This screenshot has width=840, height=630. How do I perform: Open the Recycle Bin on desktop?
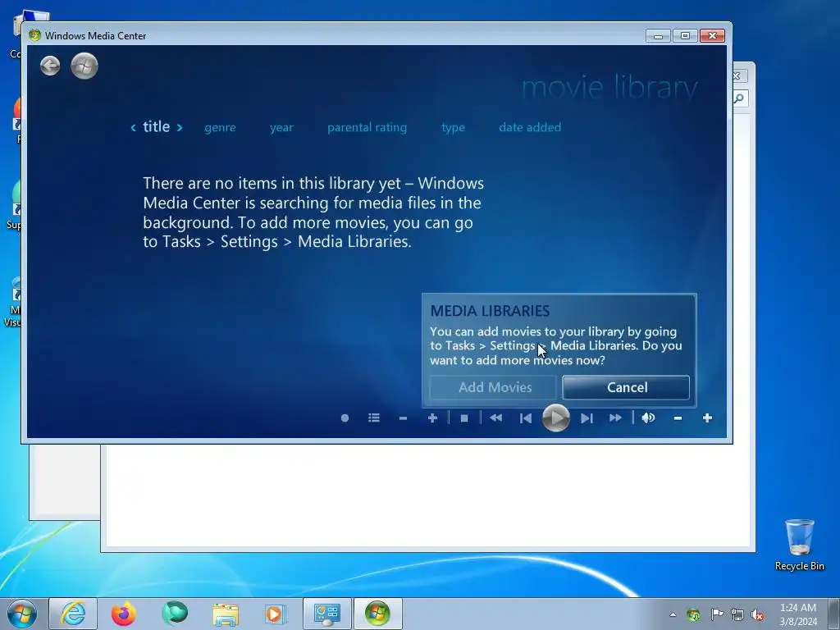pos(799,545)
